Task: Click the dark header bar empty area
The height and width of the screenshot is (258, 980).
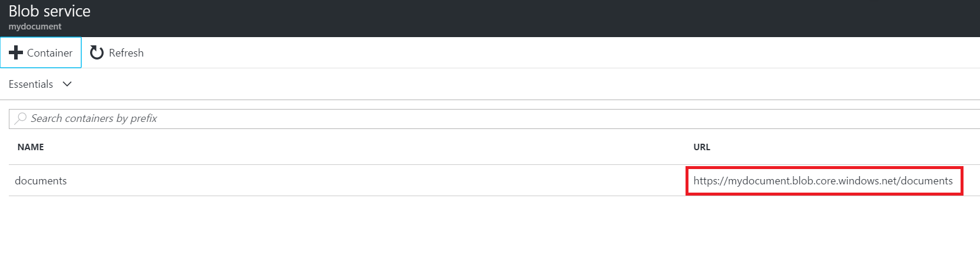Action: [x=530, y=18]
